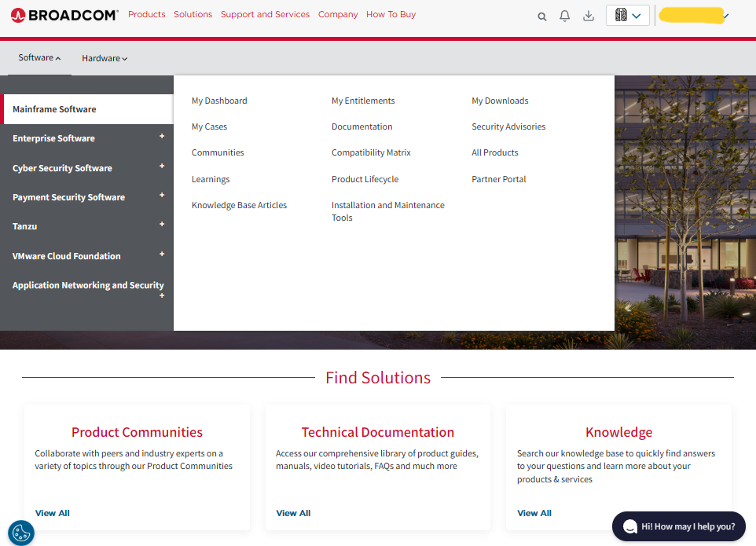This screenshot has width=756, height=546.
Task: Select Enterprise Software category label
Action: tap(53, 138)
